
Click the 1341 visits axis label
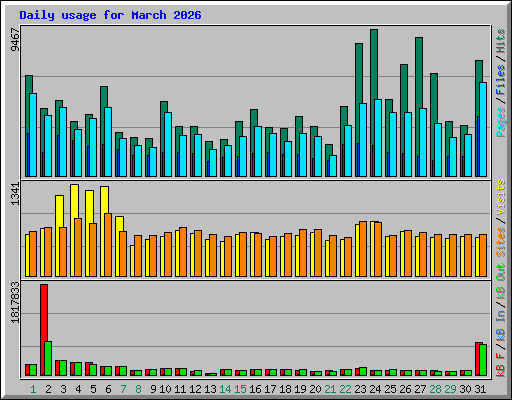click(15, 194)
